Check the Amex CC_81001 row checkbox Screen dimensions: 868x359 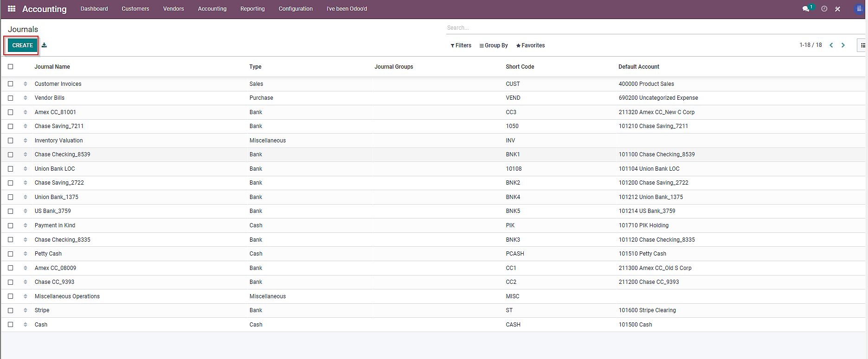(11, 112)
